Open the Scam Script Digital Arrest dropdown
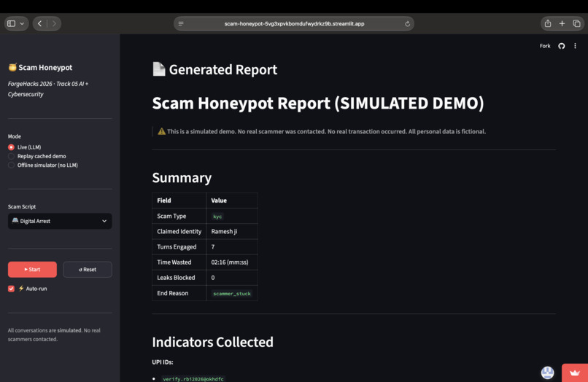Screen dimensions: 588x382 [x=60, y=221]
